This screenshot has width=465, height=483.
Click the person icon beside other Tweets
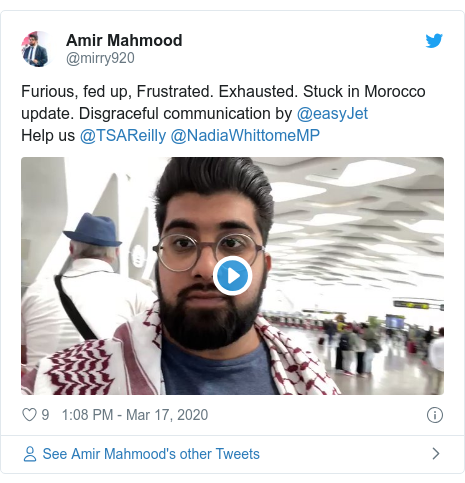(30, 454)
